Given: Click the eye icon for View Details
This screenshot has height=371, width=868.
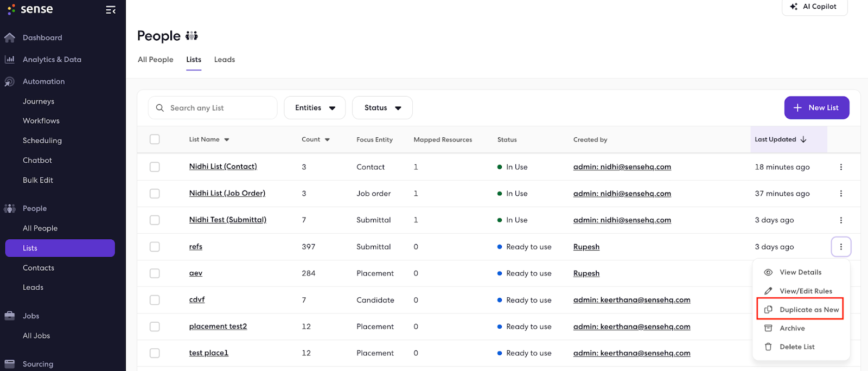Looking at the screenshot, I should (768, 272).
